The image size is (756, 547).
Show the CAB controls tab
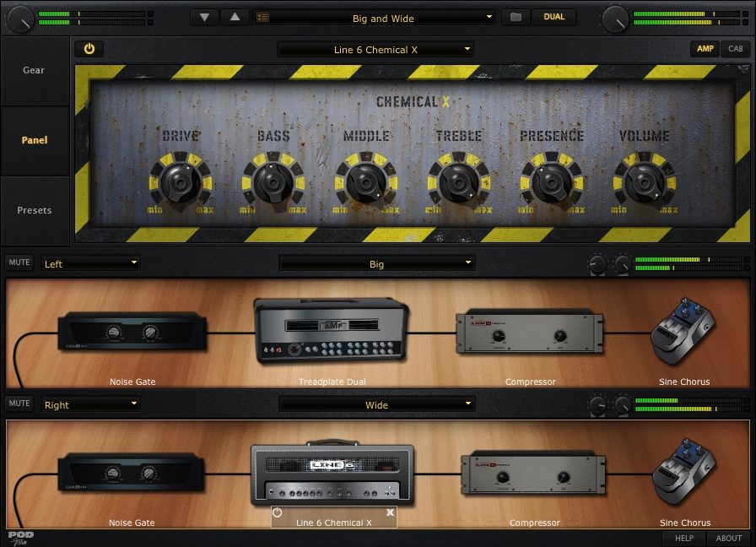click(x=735, y=49)
